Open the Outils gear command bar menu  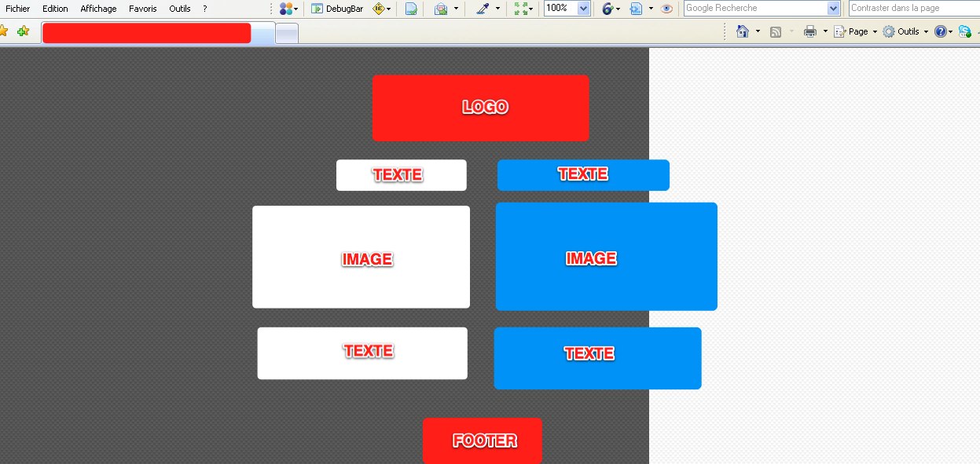(x=905, y=31)
